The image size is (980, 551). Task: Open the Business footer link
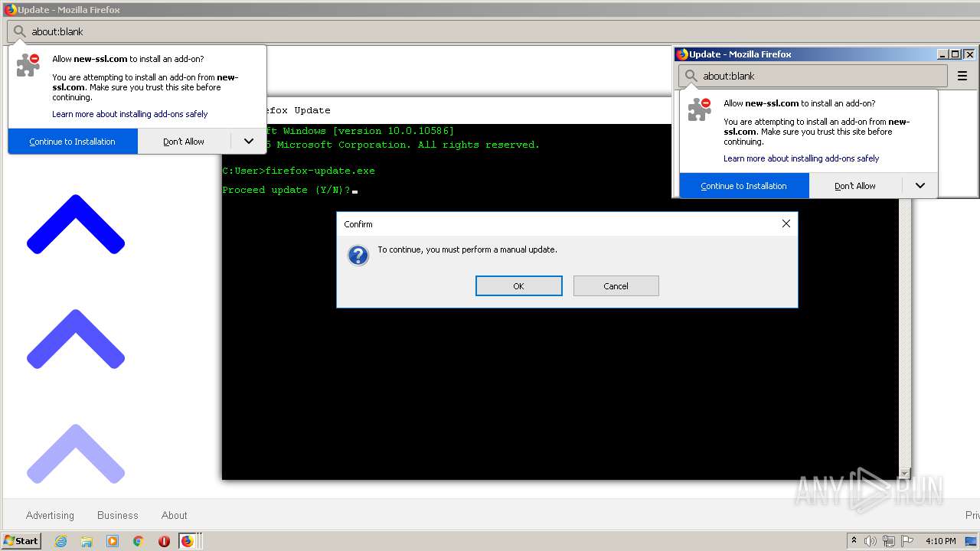pyautogui.click(x=118, y=515)
